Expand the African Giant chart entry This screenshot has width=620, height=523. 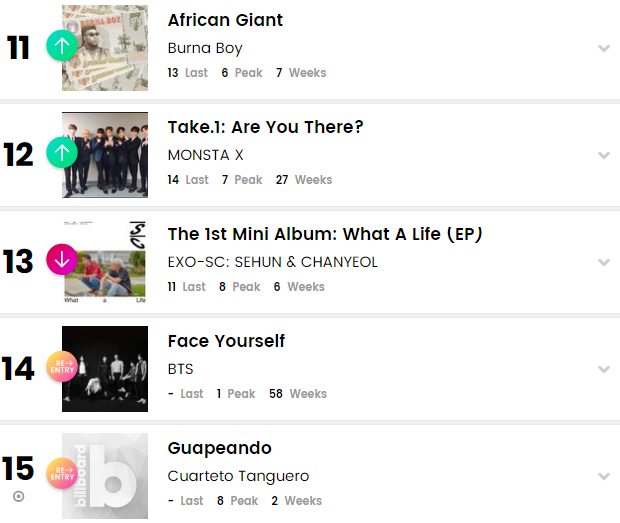point(603,48)
